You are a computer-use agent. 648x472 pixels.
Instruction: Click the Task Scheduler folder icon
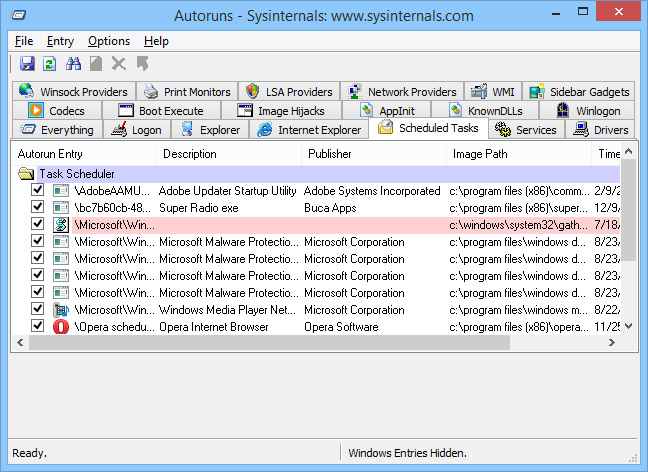(x=26, y=174)
